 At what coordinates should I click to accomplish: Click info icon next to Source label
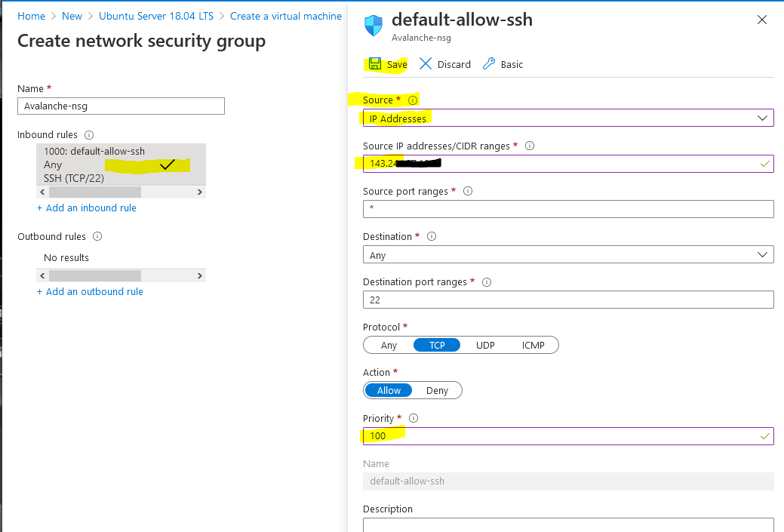coord(413,100)
